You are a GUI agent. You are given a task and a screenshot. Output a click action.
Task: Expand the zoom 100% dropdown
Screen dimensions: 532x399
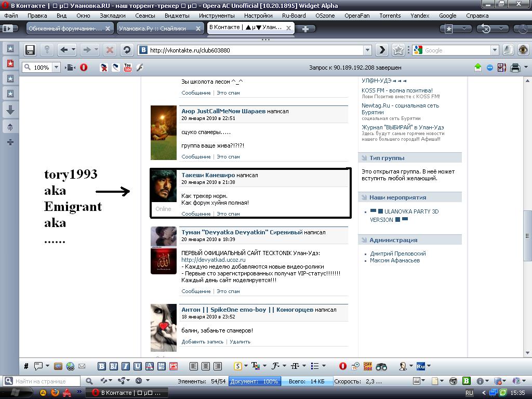pyautogui.click(x=56, y=68)
